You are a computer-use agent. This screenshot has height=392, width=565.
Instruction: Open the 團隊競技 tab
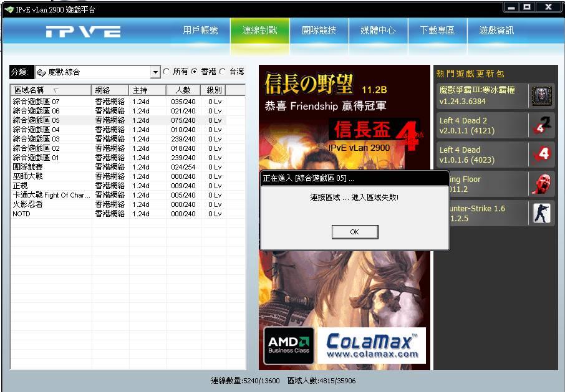click(x=319, y=31)
